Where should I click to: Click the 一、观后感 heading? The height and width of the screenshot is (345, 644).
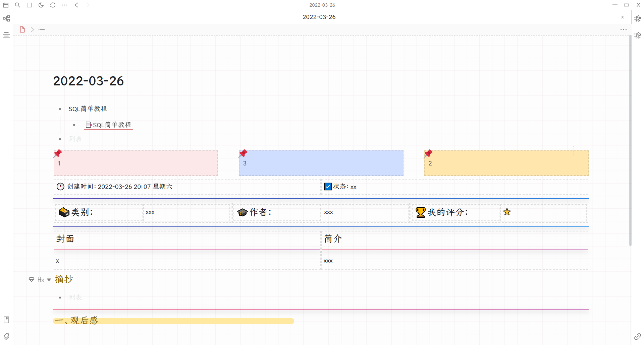pyautogui.click(x=76, y=321)
